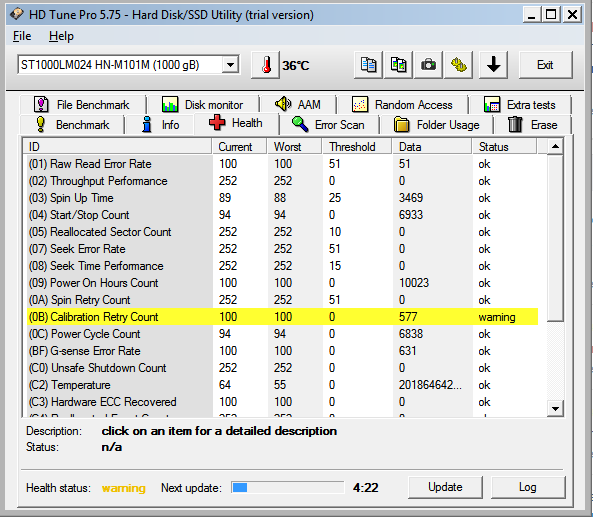Screen dimensions: 594x517
Task: Sort by the ID column header
Action: tap(117, 147)
